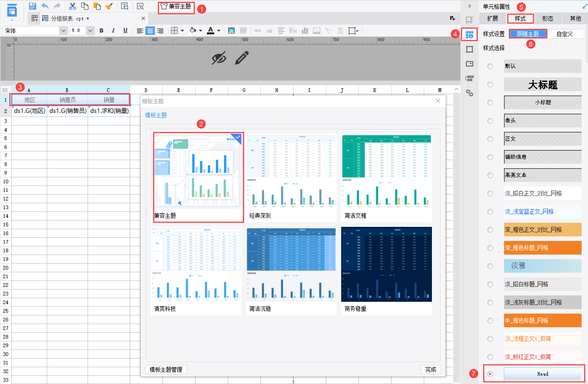The image size is (588, 384).
Task: Toggle bold formatting button
Action: (101, 31)
